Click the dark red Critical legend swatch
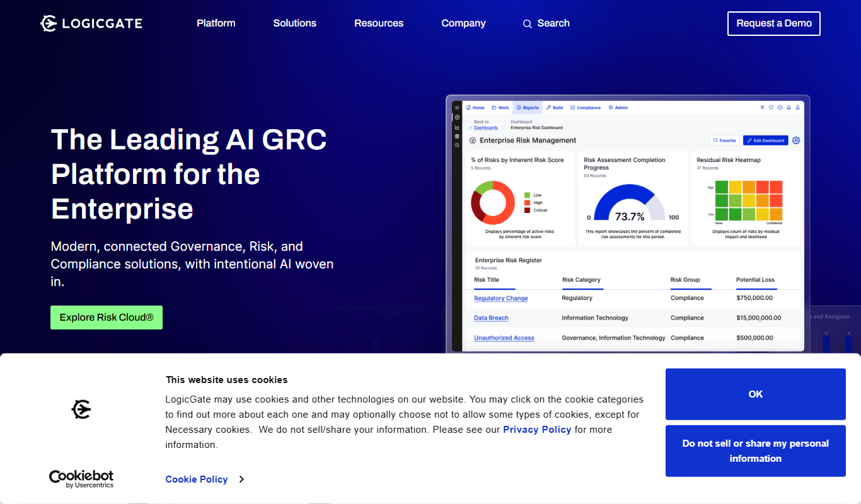Screen dimensions: 861x504 click(528, 210)
